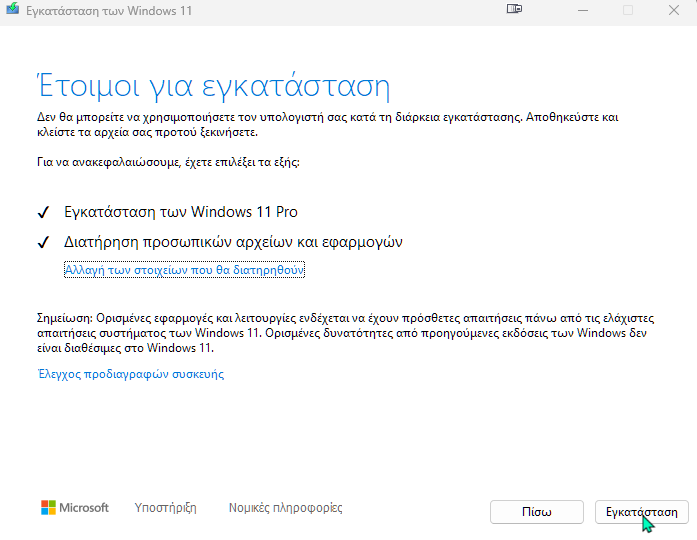Open the Αλλαγή των στοιχείων που θα διατηρηθούν link
Viewport: 697px width, 540px height.
[x=184, y=270]
